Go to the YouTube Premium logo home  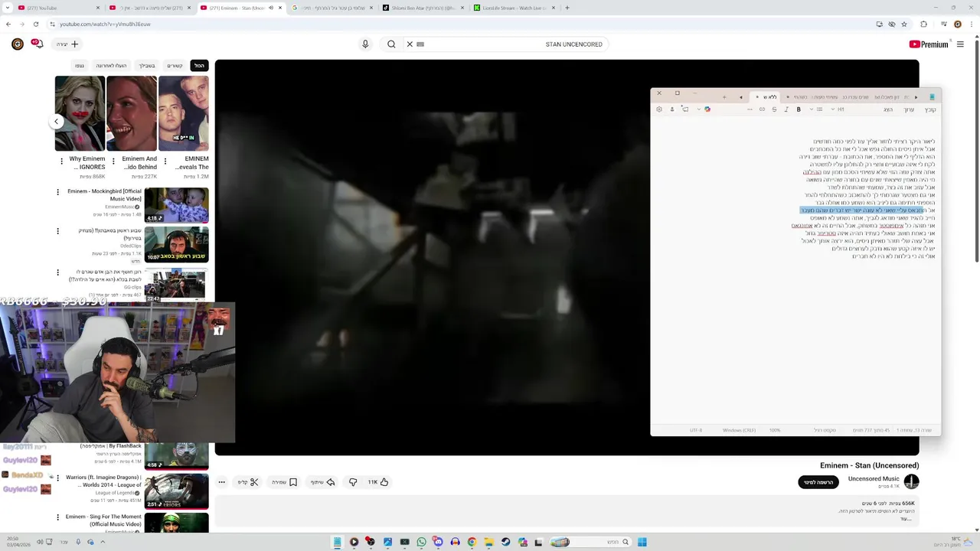[x=929, y=44]
